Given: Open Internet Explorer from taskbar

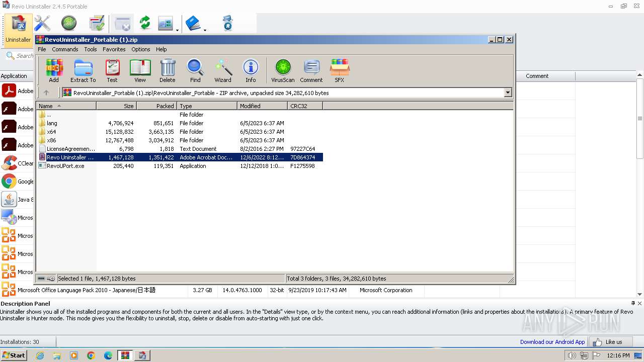Looking at the screenshot, I should [x=40, y=355].
